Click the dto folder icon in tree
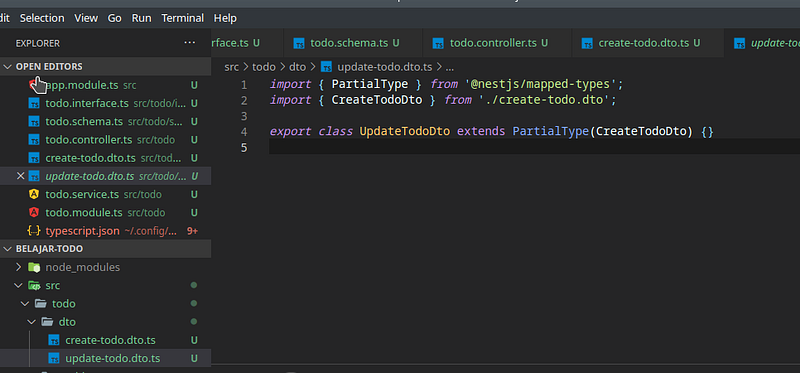 [47, 322]
